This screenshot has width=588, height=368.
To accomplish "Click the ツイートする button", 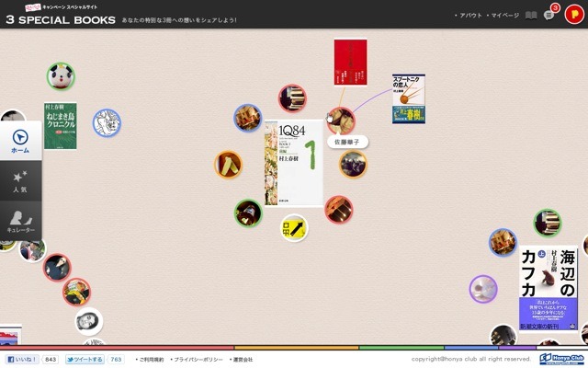I will click(x=85, y=360).
